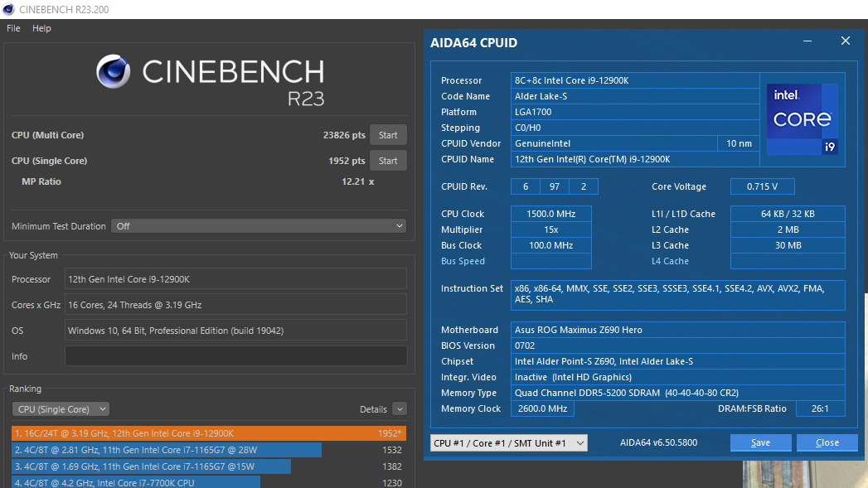Viewport: 868px width, 488px height.
Task: Click the L4 Cache link label
Action: [670, 261]
